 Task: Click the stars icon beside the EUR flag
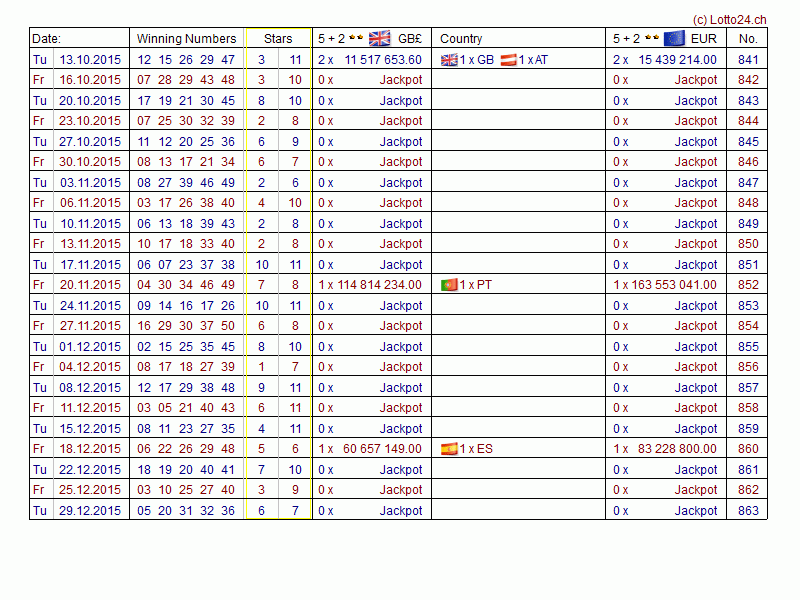click(x=651, y=39)
